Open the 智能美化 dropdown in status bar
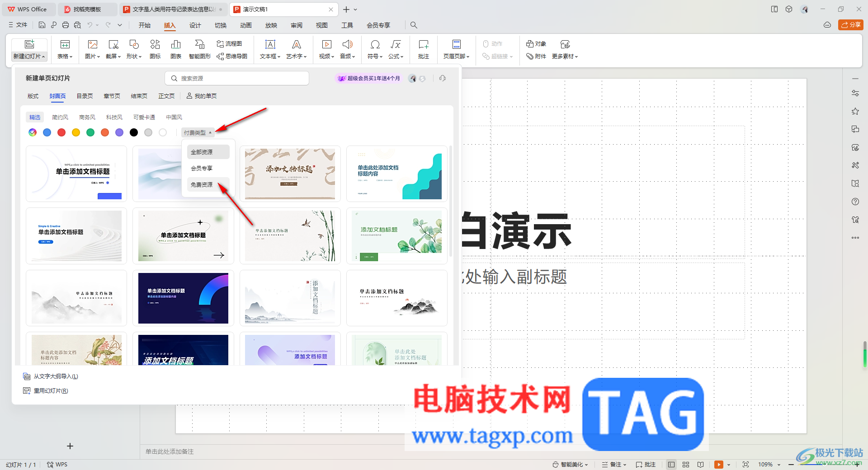 pyautogui.click(x=570, y=464)
